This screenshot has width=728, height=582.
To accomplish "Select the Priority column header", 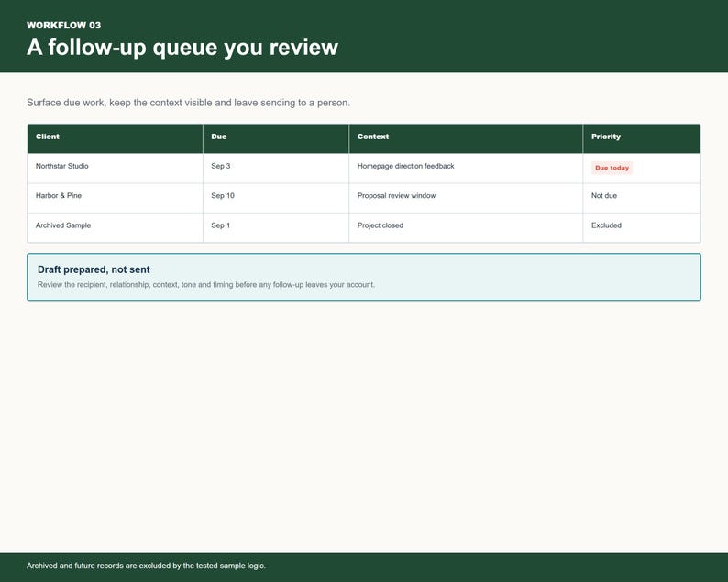I will [642, 138].
